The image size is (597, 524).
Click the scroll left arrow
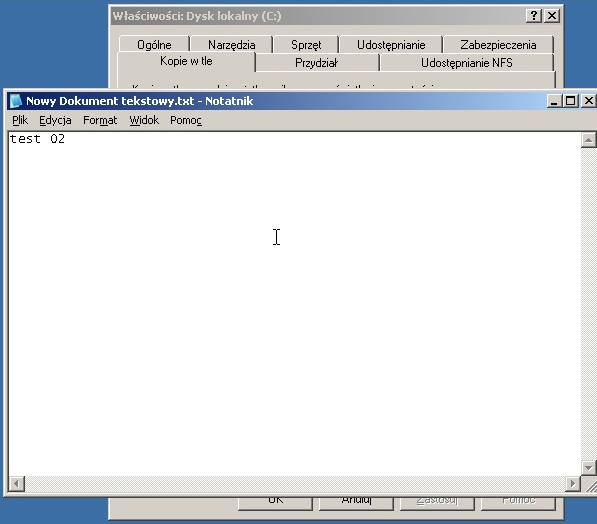16,484
